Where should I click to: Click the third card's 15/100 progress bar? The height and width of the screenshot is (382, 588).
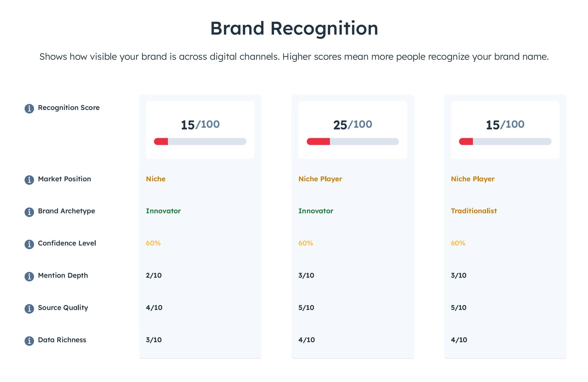point(505,141)
